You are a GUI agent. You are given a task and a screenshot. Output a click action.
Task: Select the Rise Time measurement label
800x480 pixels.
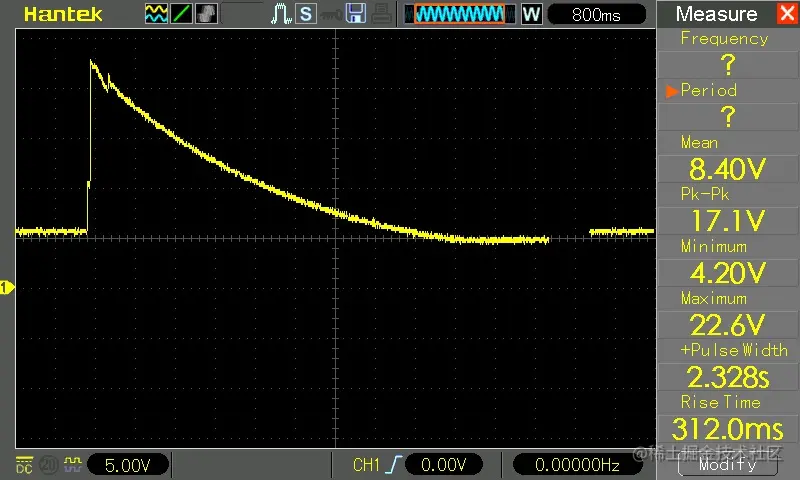(x=720, y=402)
